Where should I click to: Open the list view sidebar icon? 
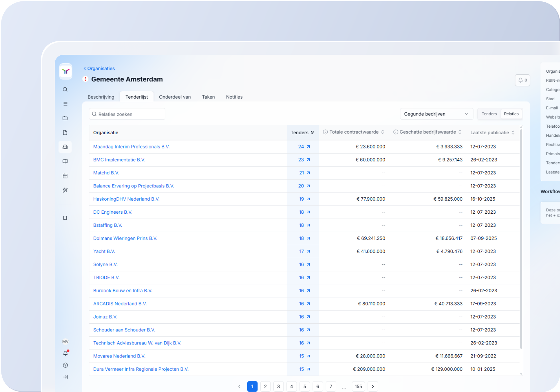point(65,104)
